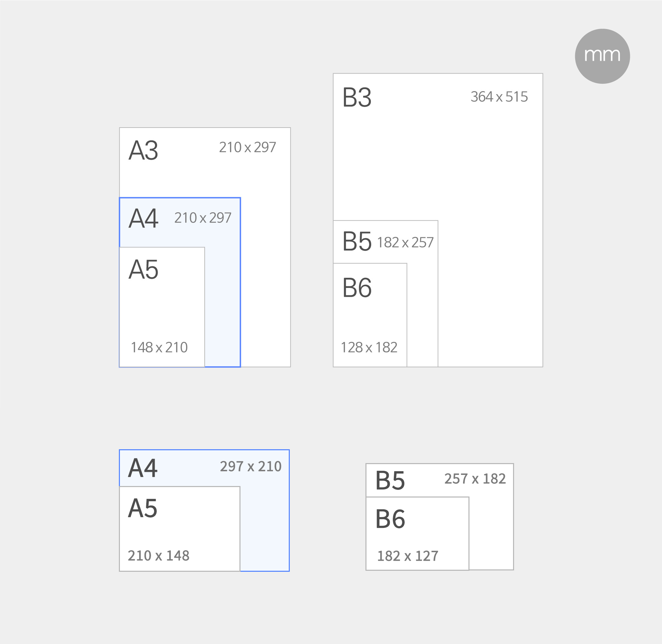Click the 182 x 257 dimension text
The height and width of the screenshot is (644, 662).
405,243
